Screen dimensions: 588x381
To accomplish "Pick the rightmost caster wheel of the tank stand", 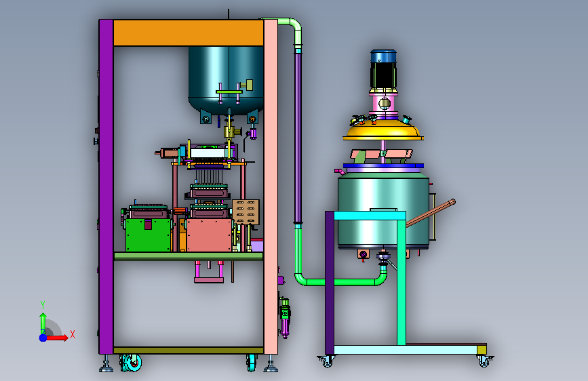I will (x=484, y=361).
